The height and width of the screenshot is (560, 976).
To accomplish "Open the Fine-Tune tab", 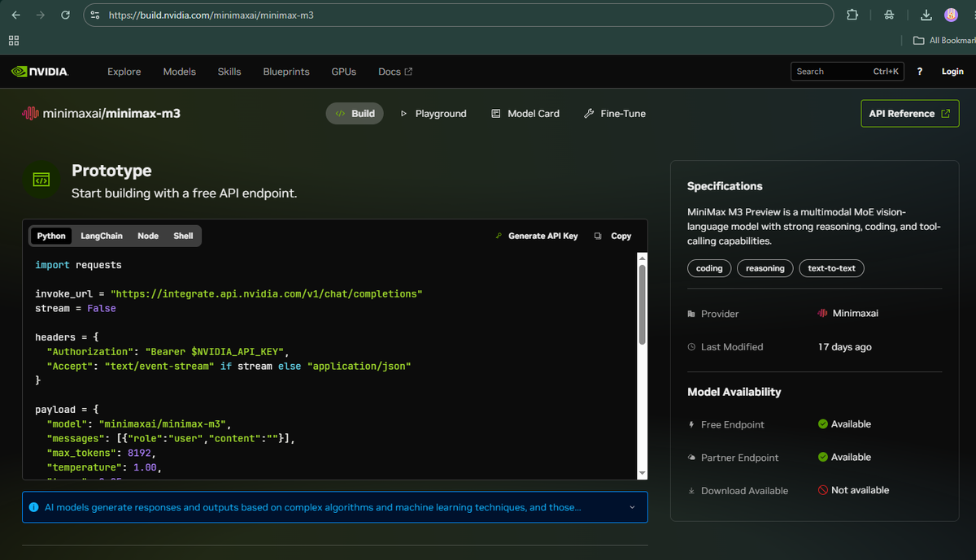I will pyautogui.click(x=615, y=114).
